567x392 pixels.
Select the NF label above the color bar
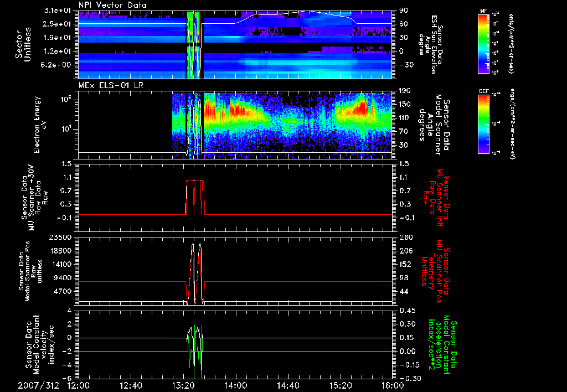tap(483, 11)
